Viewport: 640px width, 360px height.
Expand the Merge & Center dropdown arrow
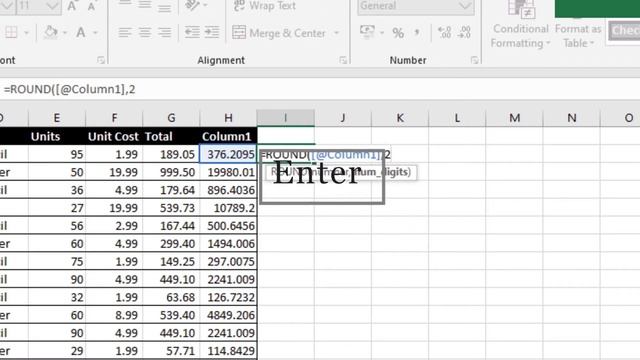point(336,33)
